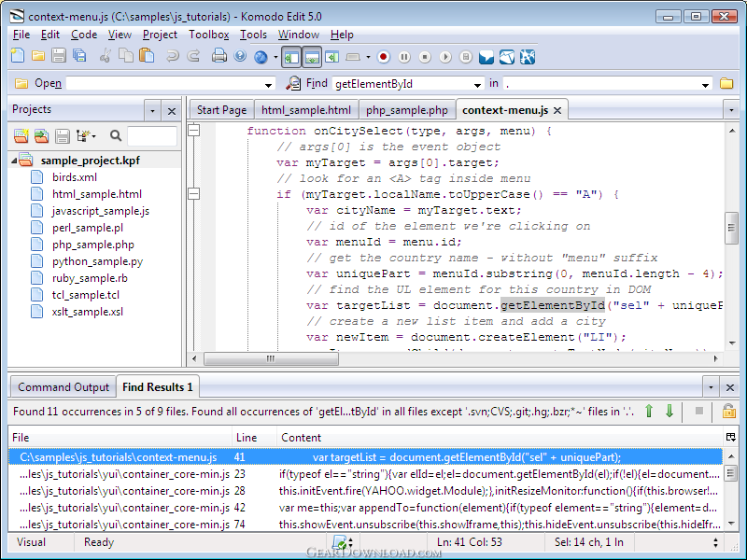Select birds.xml in the project tree

pos(75,177)
